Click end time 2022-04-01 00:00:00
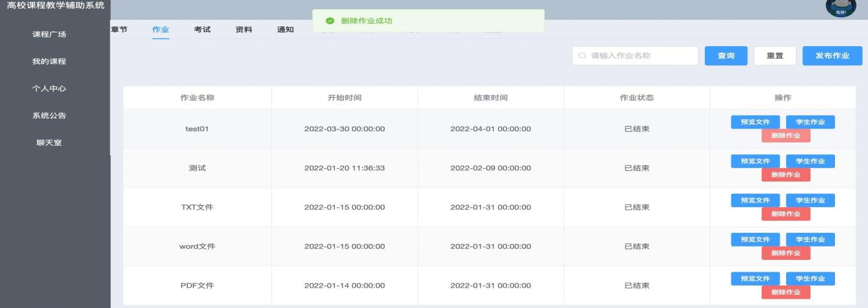This screenshot has width=868, height=308. 490,129
